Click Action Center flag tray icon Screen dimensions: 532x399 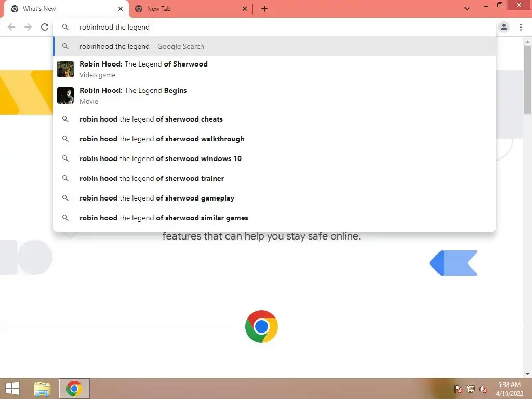point(458,389)
